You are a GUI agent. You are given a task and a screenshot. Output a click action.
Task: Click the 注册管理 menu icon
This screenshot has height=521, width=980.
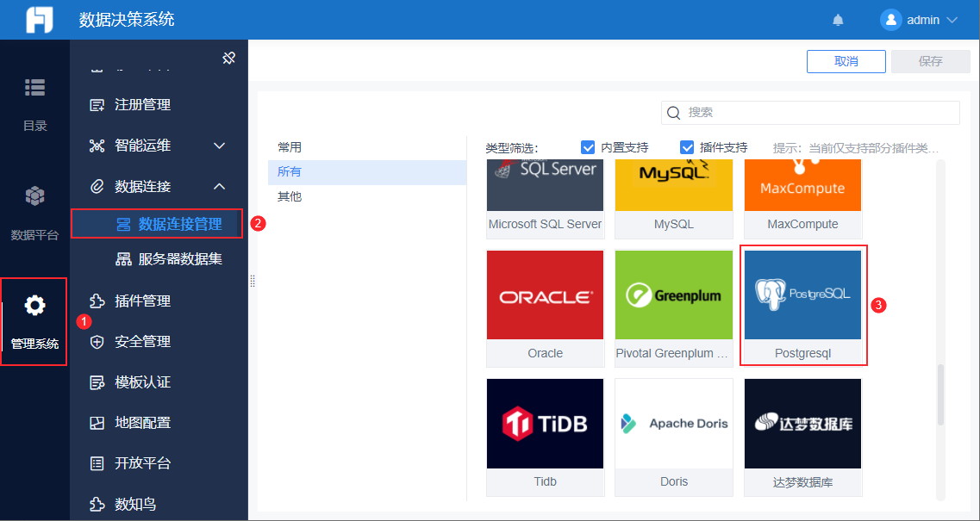(97, 105)
